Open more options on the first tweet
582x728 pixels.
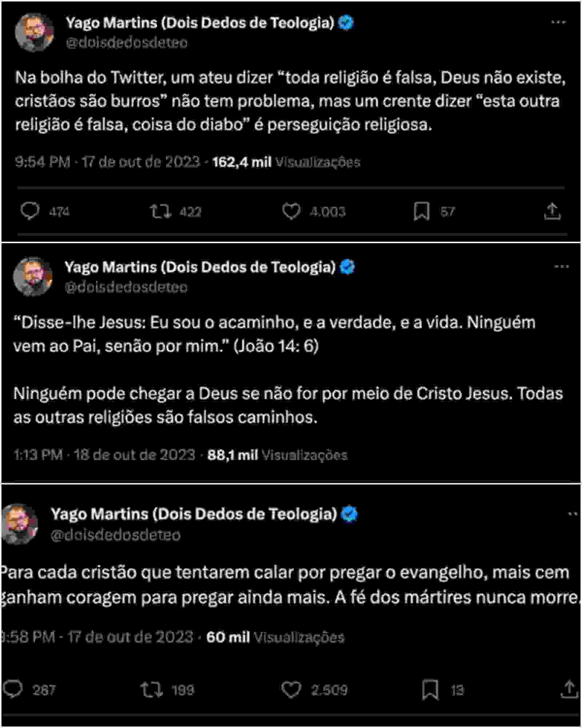click(558, 22)
